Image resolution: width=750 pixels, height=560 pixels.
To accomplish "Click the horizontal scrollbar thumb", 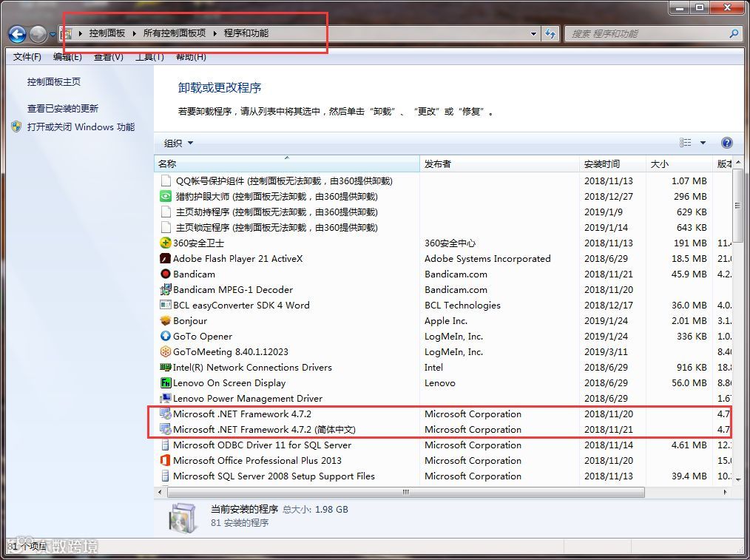I will click(405, 492).
